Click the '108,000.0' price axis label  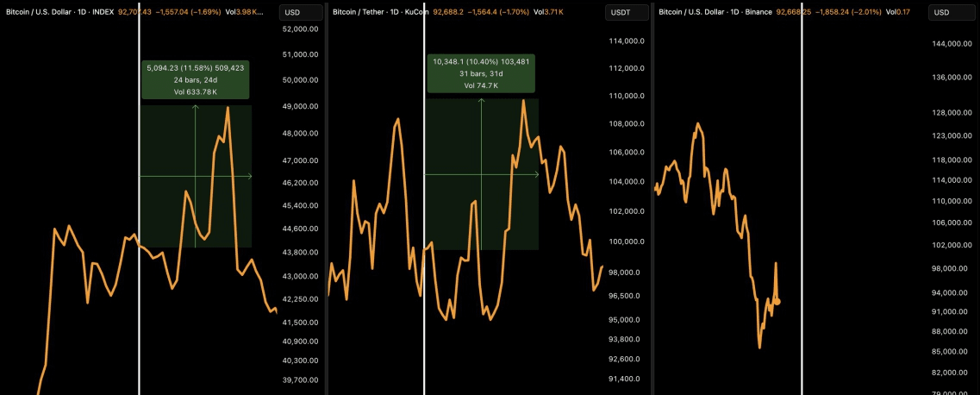[x=627, y=123]
